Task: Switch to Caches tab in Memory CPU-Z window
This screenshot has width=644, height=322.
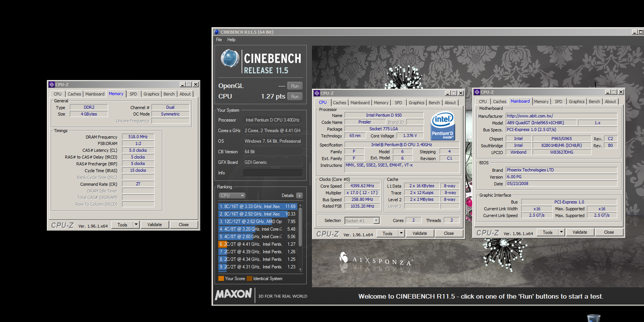Action: click(x=74, y=94)
